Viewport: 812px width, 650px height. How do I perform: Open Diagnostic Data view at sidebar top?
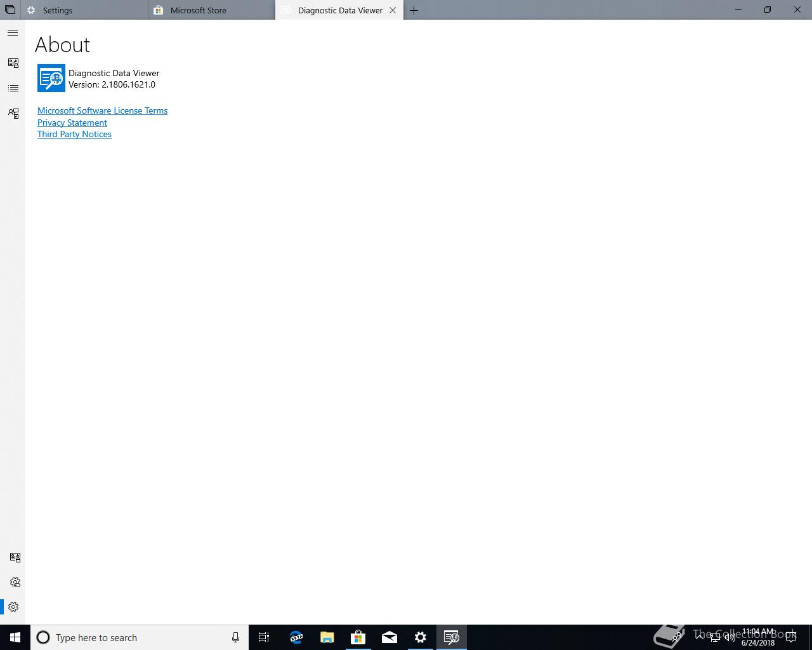click(x=13, y=63)
